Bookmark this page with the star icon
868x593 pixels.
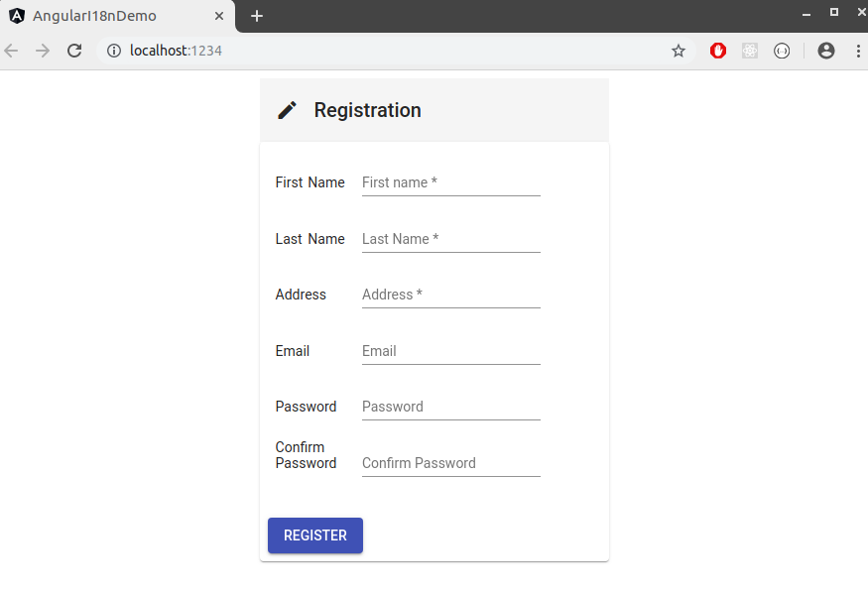pyautogui.click(x=679, y=51)
